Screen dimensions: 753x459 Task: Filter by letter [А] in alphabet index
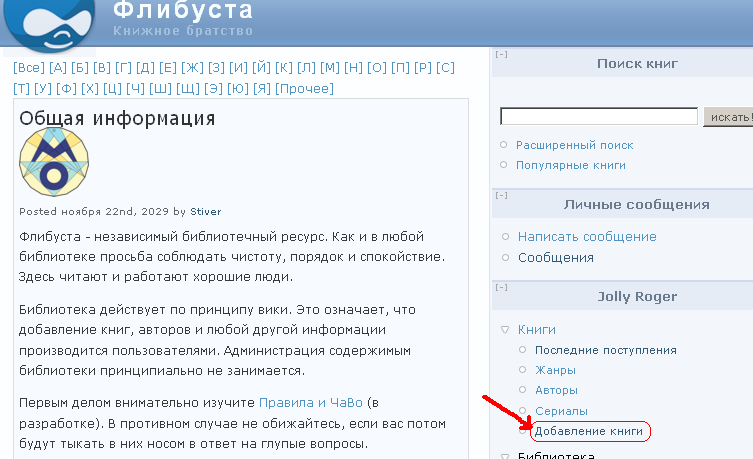click(x=57, y=68)
